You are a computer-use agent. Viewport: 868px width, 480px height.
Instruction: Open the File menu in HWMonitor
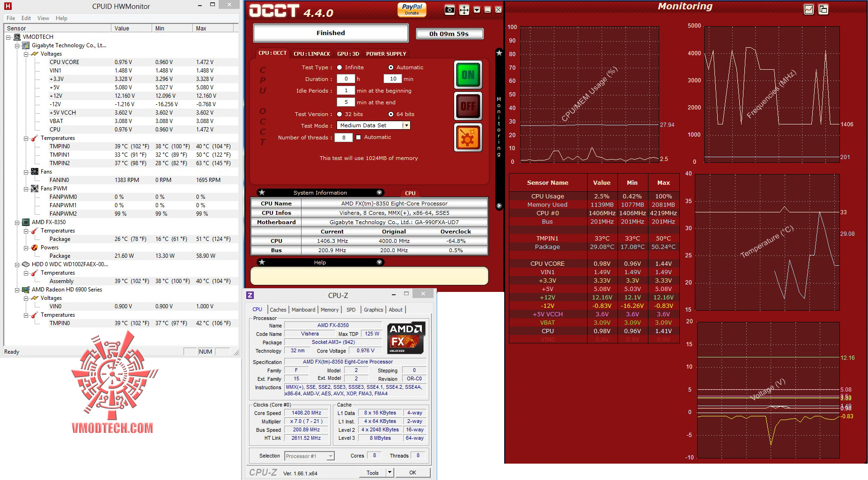tap(11, 18)
